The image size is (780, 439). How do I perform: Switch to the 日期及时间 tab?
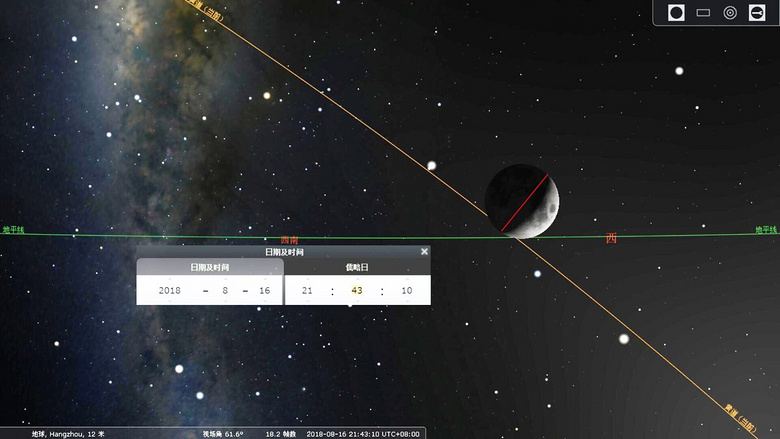point(209,267)
